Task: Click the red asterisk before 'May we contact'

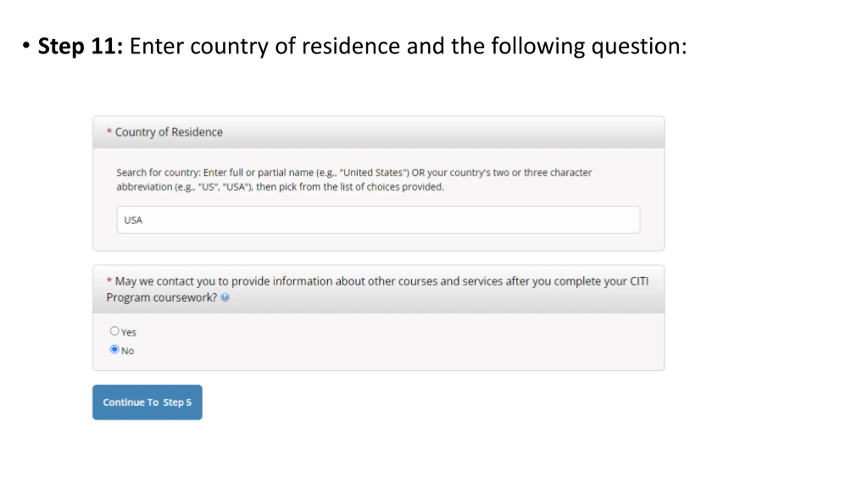Action: pos(109,280)
